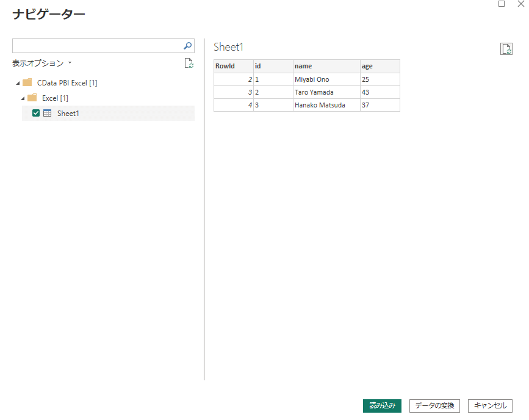The height and width of the screenshot is (420, 529).
Task: Click the データの変換 button
Action: pyautogui.click(x=435, y=405)
